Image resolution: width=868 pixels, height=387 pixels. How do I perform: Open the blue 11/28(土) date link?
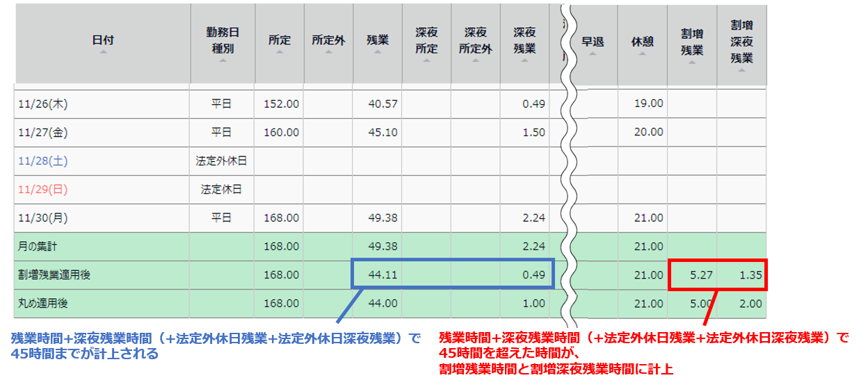[x=42, y=161]
